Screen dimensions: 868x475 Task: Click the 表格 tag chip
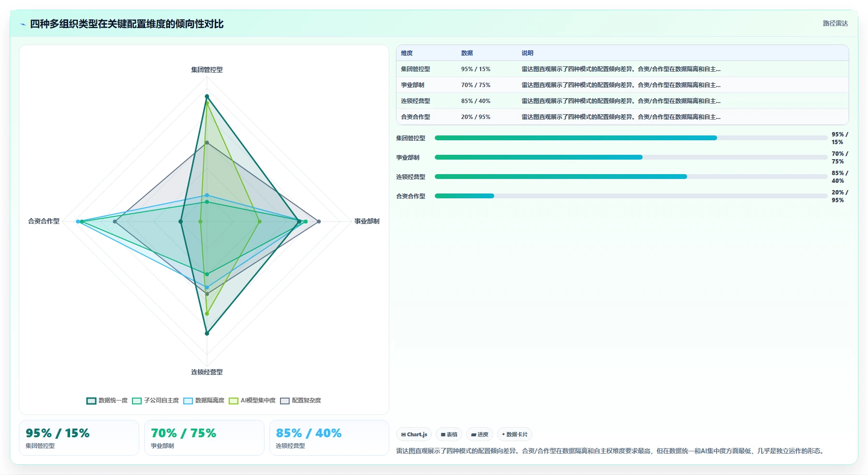pos(449,434)
